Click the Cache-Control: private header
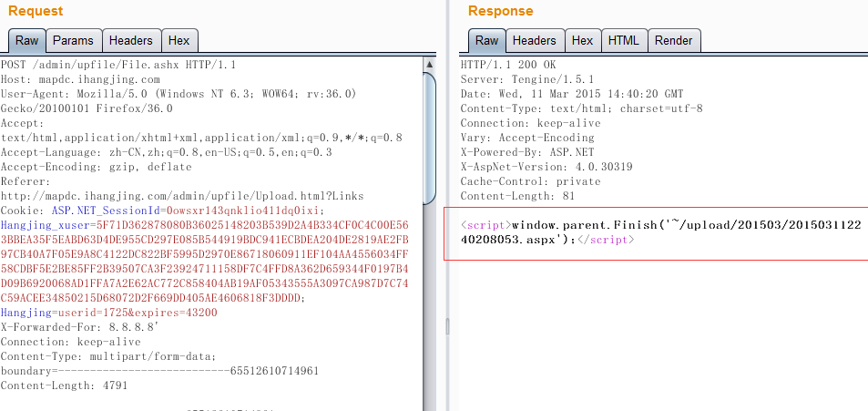This screenshot has height=411, width=868. coord(530,181)
